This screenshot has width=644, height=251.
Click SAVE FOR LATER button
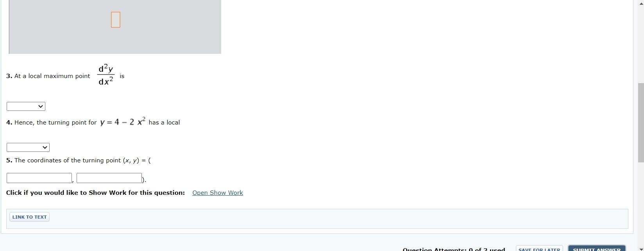[x=539, y=249]
